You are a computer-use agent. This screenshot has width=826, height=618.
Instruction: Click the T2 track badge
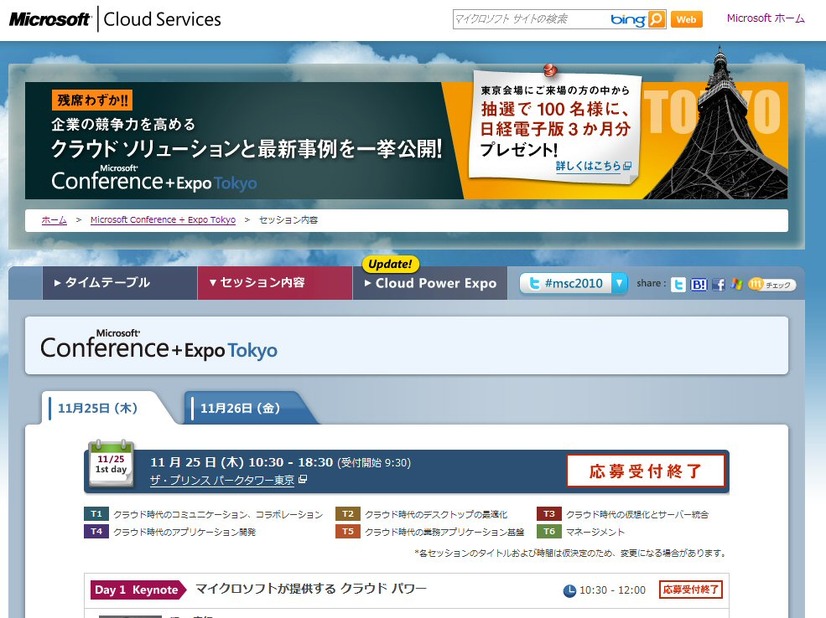tap(348, 514)
